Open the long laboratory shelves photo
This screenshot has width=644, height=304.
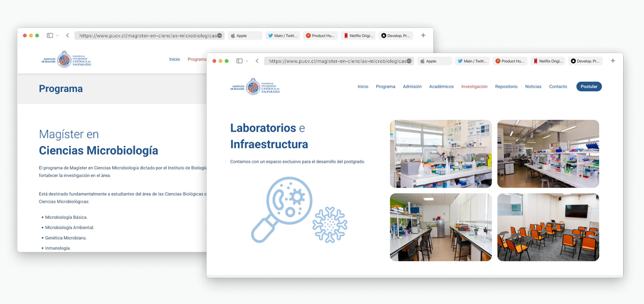[x=548, y=154]
